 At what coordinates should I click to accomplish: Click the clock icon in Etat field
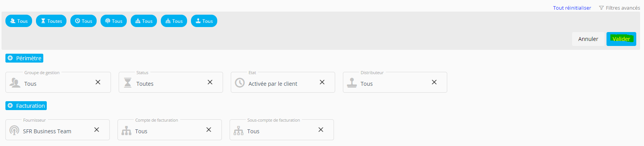240,83
